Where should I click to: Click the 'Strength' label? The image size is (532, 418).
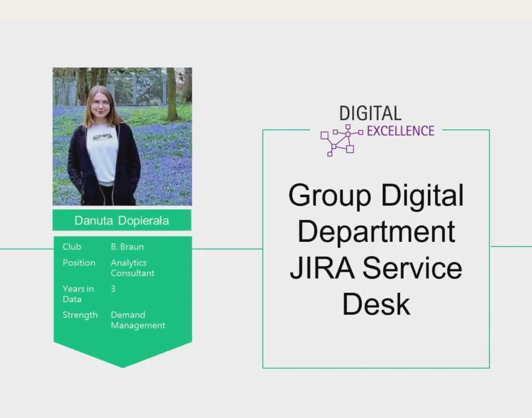79,315
